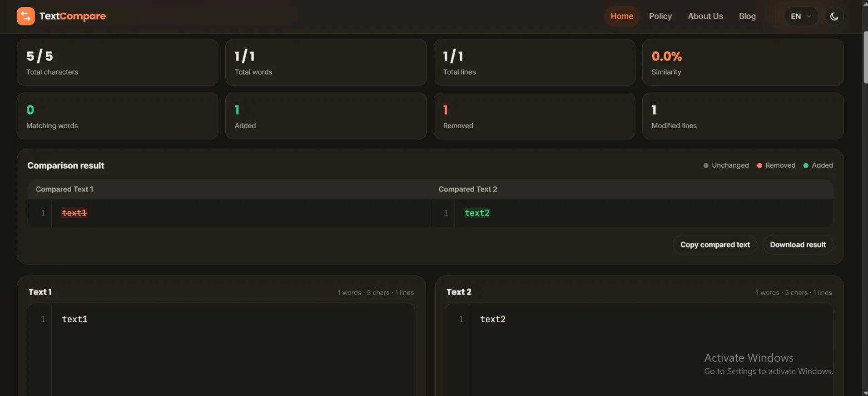
Task: Click the scrollbar down arrow
Action: tap(865, 393)
